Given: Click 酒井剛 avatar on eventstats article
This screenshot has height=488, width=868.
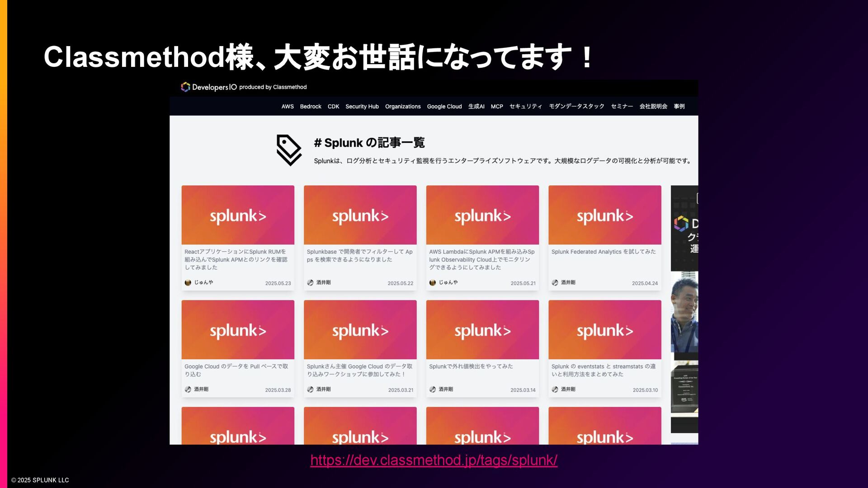Looking at the screenshot, I should coord(555,389).
